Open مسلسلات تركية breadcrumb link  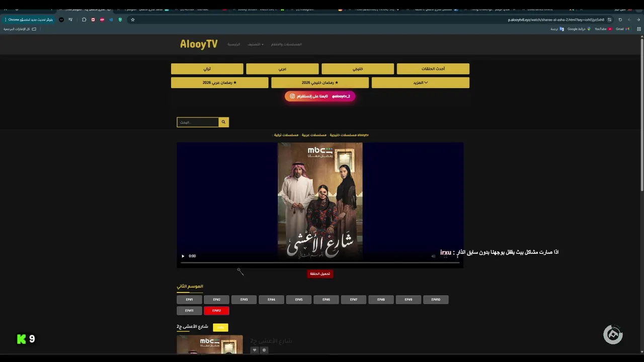(286, 135)
